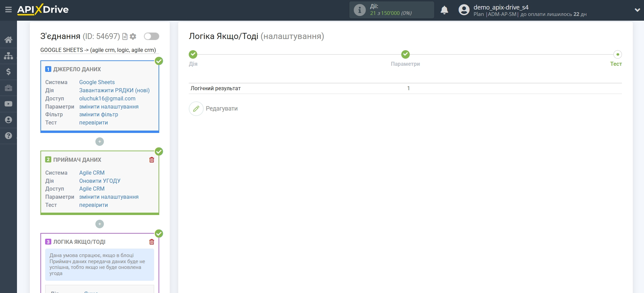
Task: Click the connection name text
Action: pos(98,50)
